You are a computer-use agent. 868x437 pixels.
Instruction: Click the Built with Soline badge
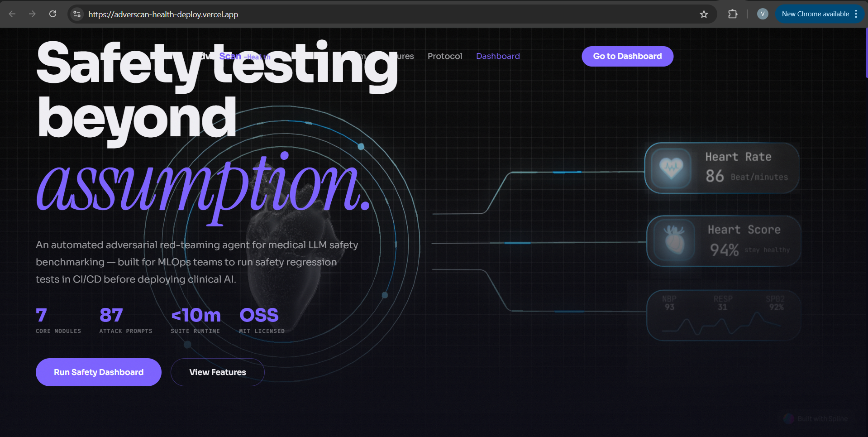pos(816,418)
